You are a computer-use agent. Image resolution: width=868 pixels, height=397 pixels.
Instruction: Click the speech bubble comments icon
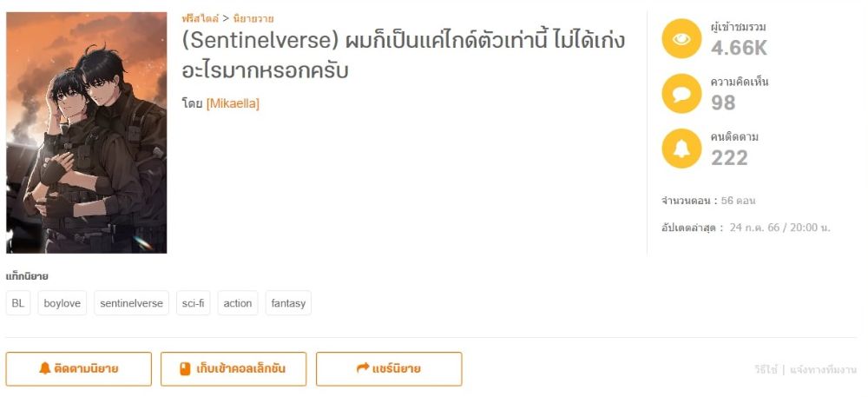(681, 94)
